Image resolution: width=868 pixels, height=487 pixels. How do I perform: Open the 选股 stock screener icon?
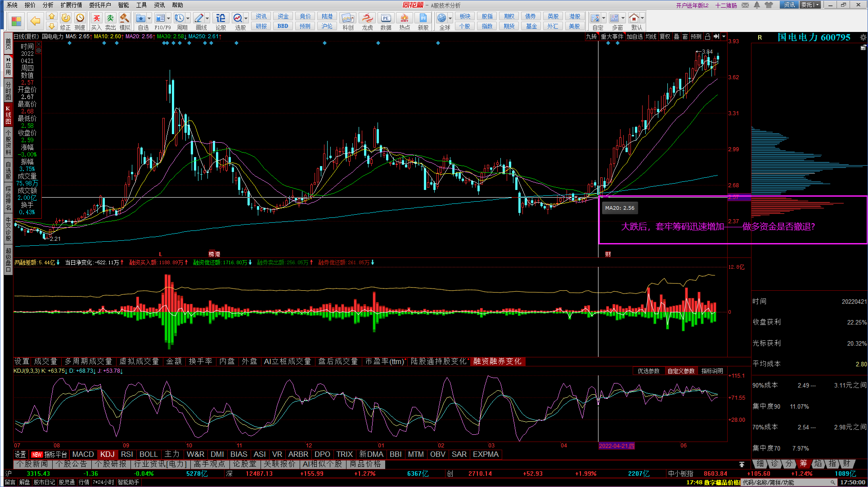tap(238, 18)
